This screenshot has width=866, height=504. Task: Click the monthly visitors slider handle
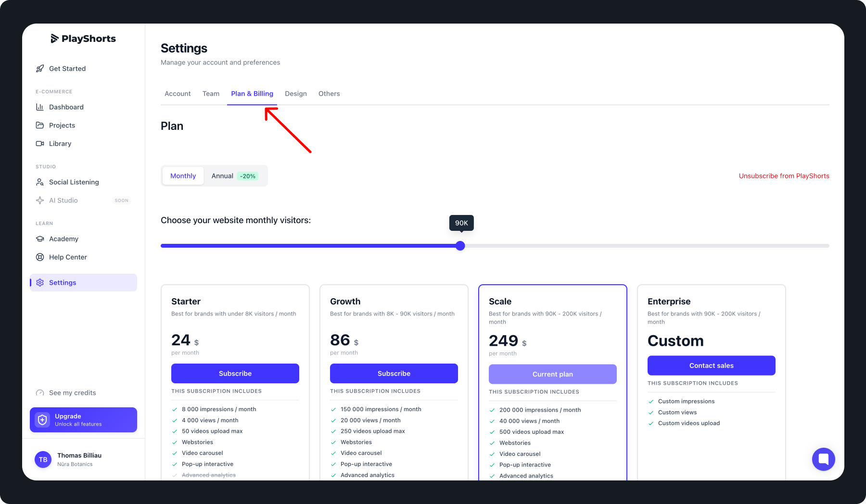(460, 246)
